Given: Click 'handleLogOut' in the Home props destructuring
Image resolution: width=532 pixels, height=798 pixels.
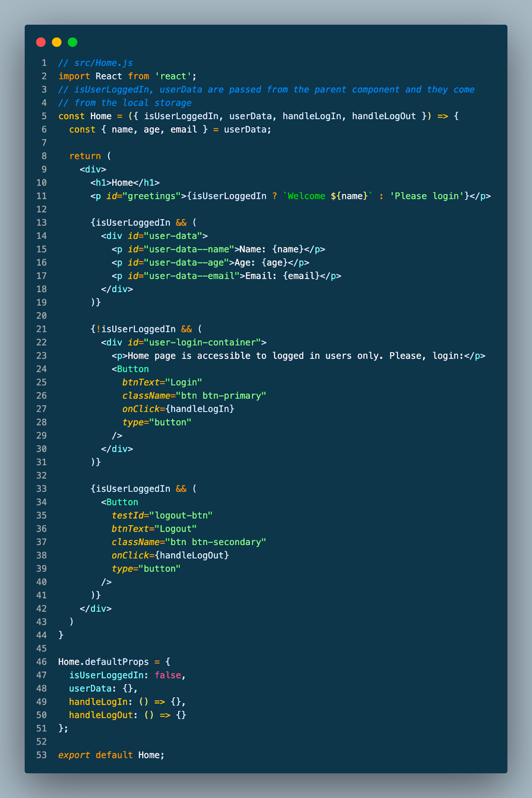Looking at the screenshot, I should click(x=384, y=116).
